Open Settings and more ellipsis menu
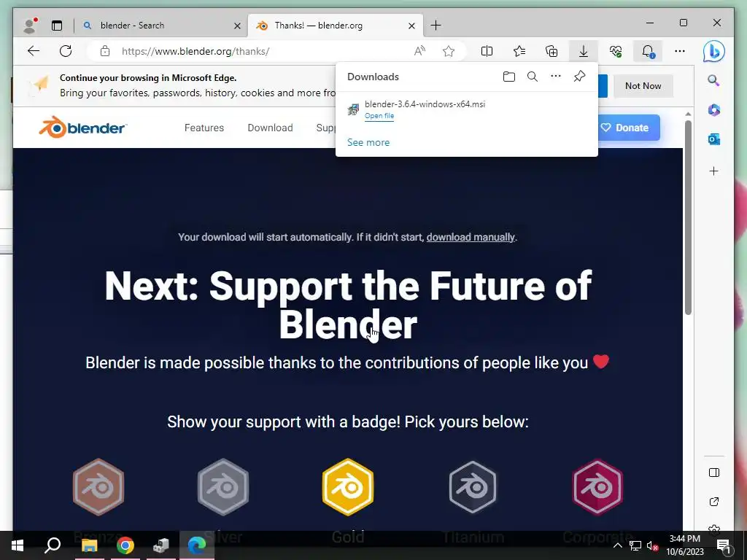 [680, 51]
